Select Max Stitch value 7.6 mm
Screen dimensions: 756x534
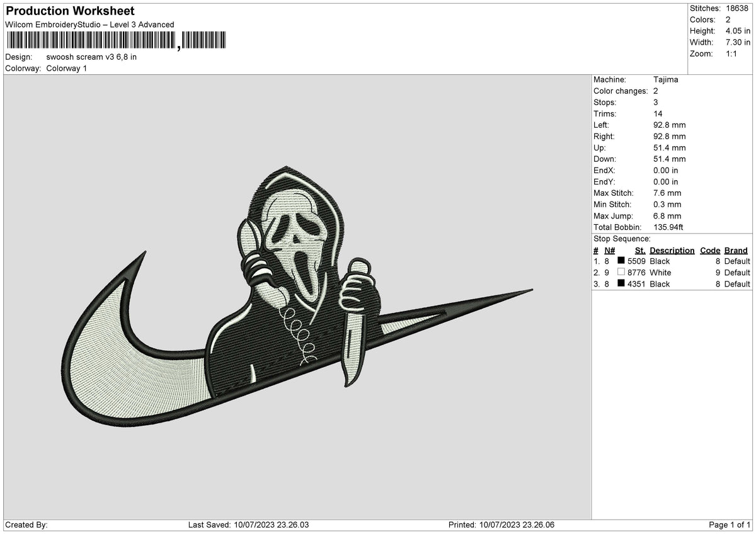click(x=667, y=193)
